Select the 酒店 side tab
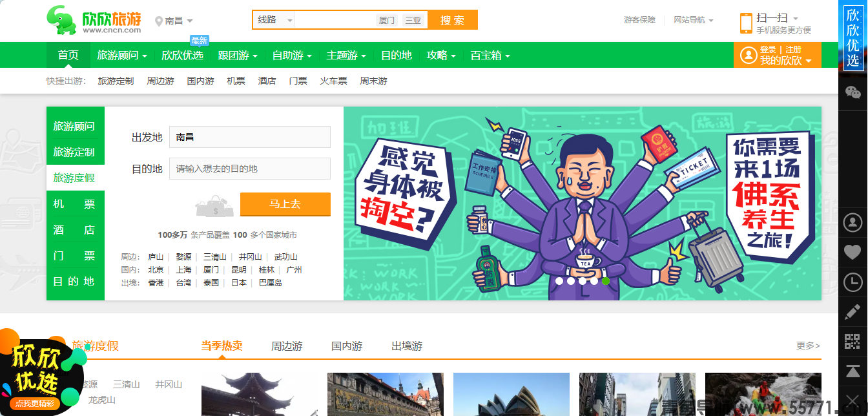The width and height of the screenshot is (868, 416). pos(74,229)
